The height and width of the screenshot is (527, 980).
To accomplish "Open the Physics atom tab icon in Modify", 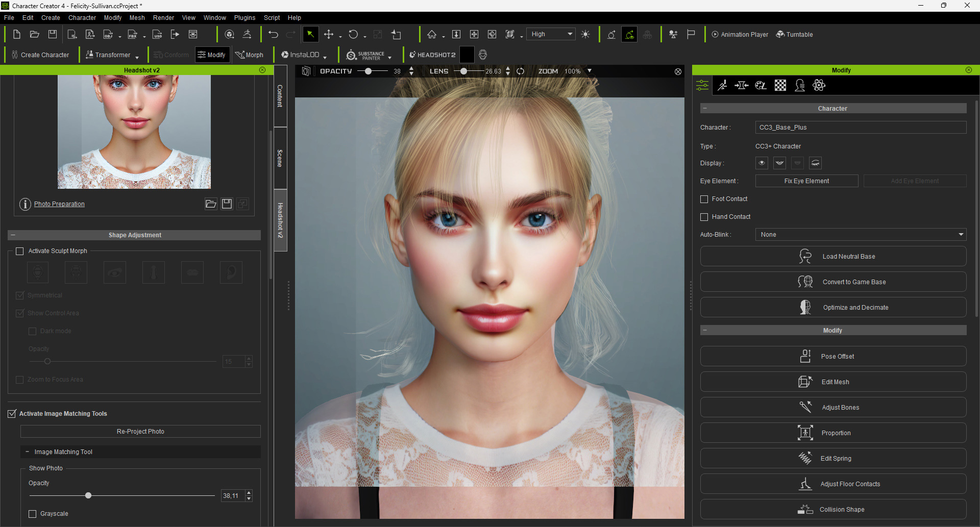I will click(x=819, y=85).
